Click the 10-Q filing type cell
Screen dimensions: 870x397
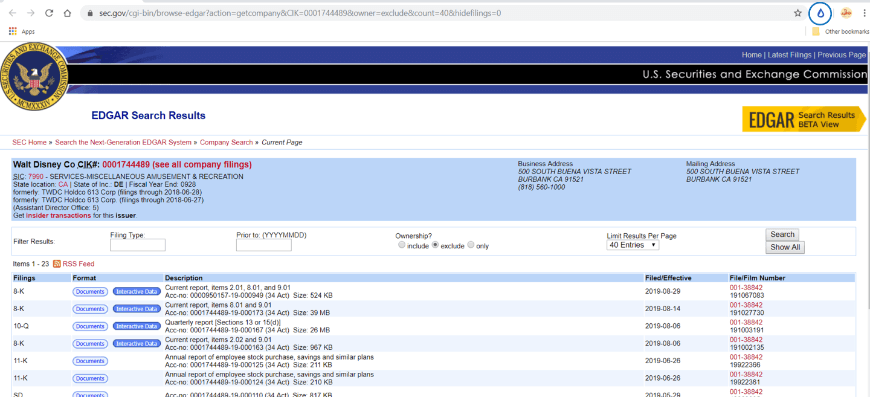tap(21, 326)
